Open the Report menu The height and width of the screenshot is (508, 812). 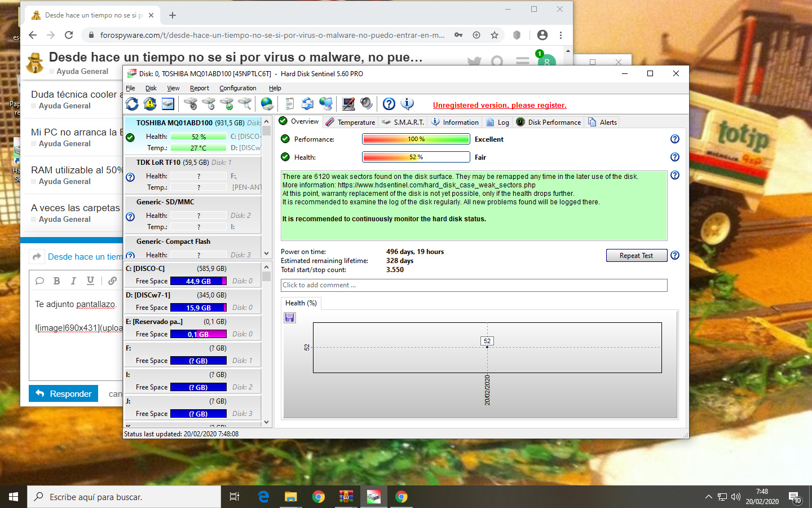click(x=199, y=88)
